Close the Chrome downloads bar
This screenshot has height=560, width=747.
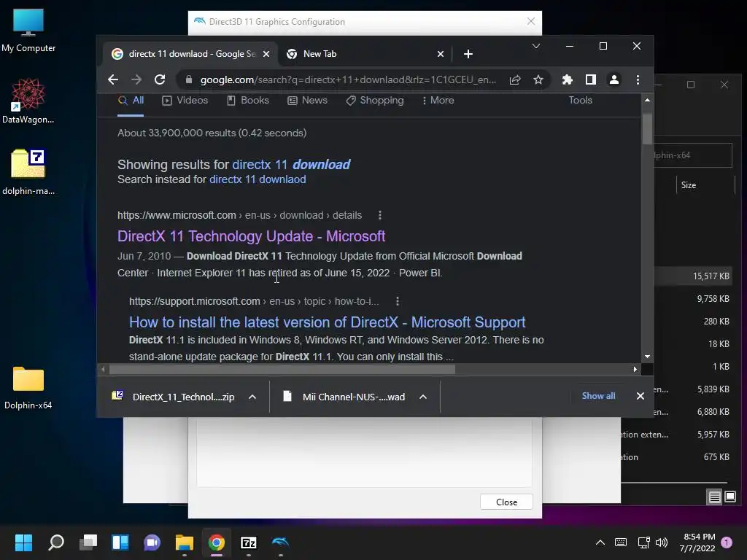(640, 396)
